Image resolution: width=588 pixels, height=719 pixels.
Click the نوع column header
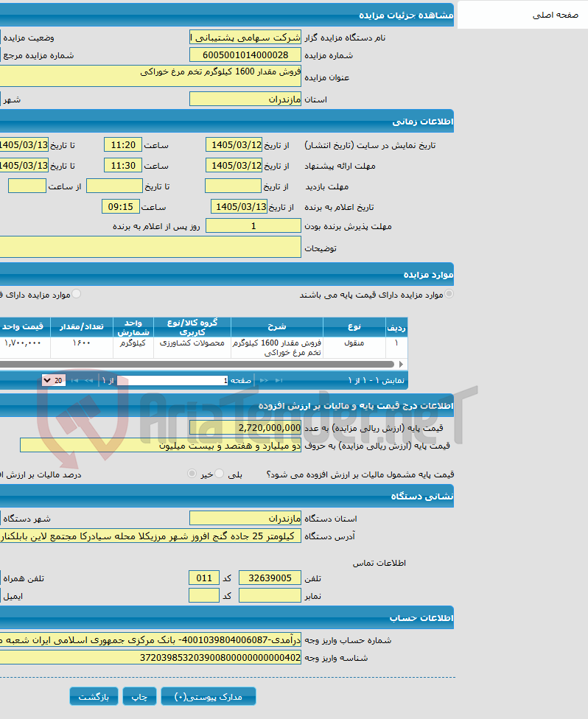point(354,327)
